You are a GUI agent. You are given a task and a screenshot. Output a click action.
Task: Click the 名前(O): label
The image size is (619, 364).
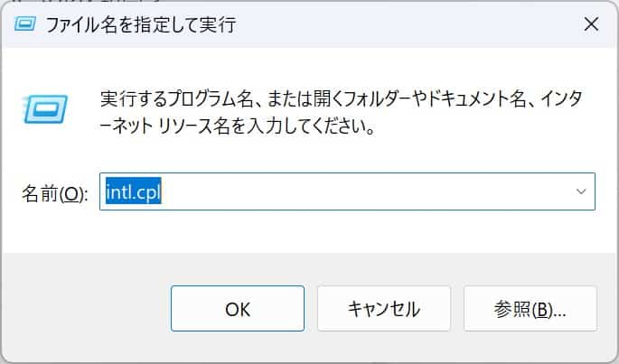(53, 193)
